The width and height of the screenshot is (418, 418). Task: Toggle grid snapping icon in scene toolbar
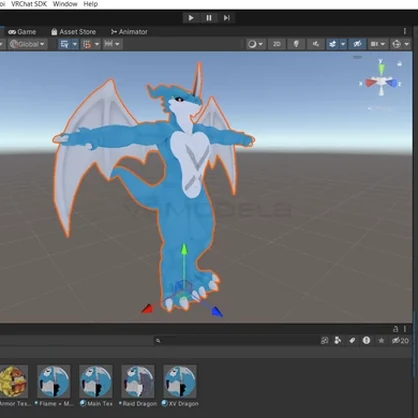pos(65,44)
